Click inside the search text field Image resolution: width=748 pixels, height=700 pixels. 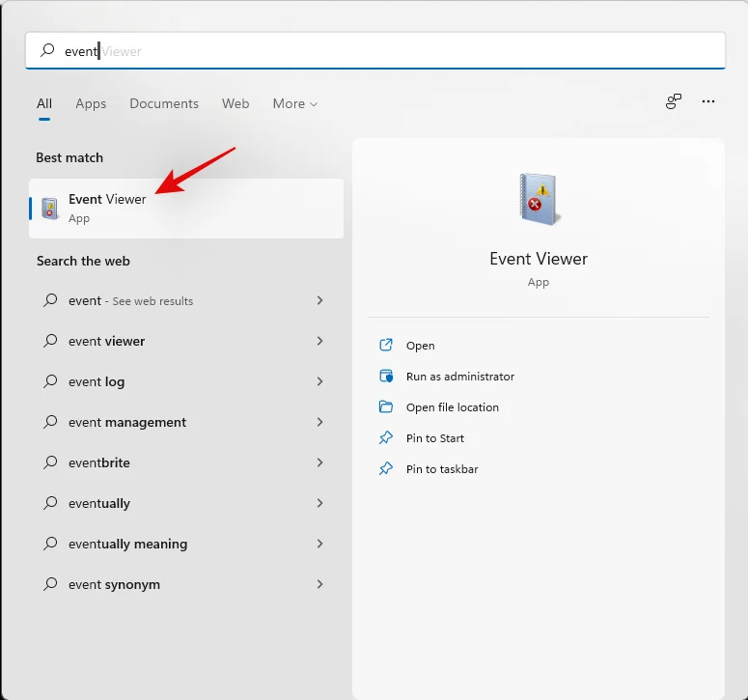375,50
